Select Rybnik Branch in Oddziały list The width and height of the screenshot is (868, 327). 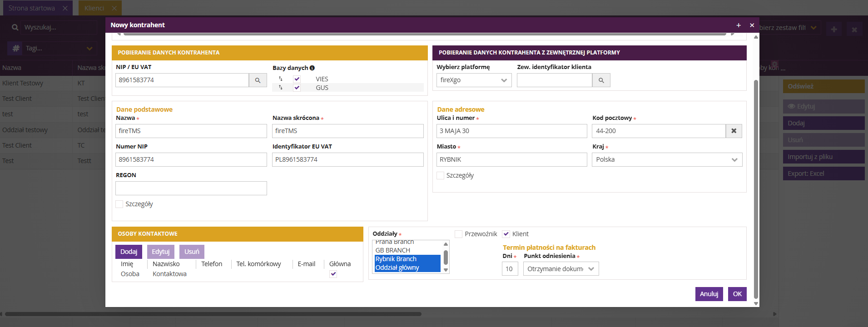pyautogui.click(x=407, y=259)
